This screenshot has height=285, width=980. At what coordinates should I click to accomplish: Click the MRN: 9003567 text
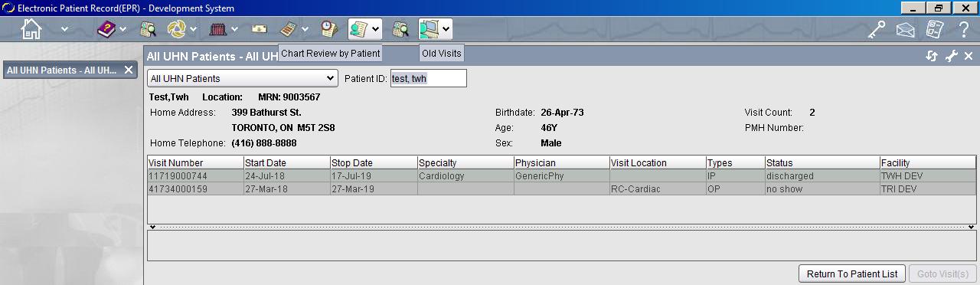[289, 97]
